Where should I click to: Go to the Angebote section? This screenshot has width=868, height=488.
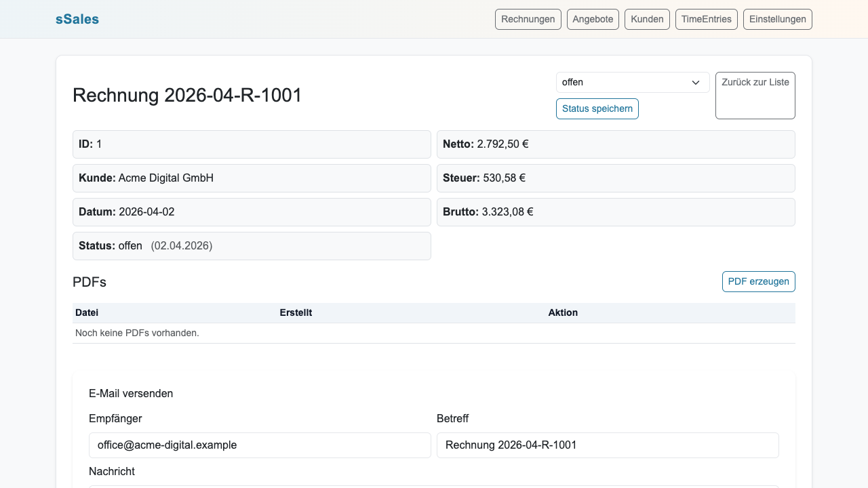[593, 19]
